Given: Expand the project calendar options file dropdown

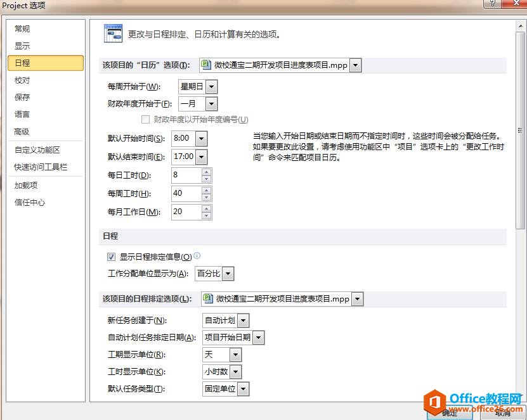Looking at the screenshot, I should coord(355,65).
